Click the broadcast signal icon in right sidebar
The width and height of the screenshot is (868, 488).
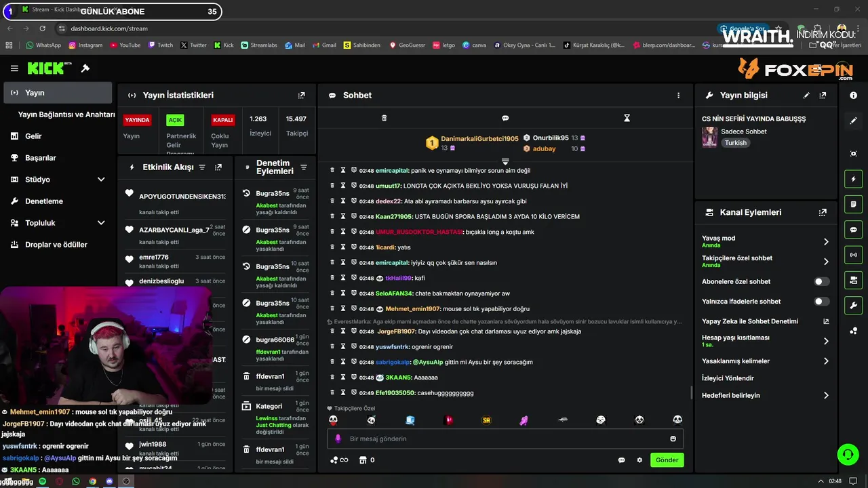[853, 255]
